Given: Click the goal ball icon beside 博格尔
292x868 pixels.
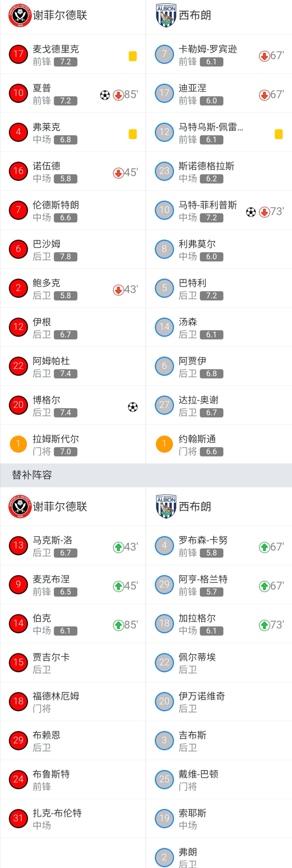Looking at the screenshot, I should click(x=133, y=407).
